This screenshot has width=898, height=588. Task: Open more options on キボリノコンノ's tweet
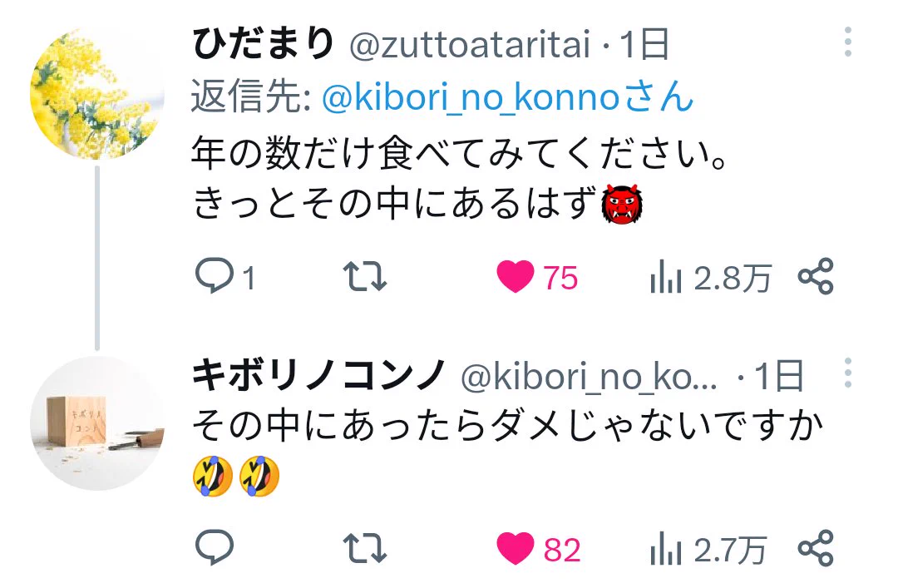847,373
